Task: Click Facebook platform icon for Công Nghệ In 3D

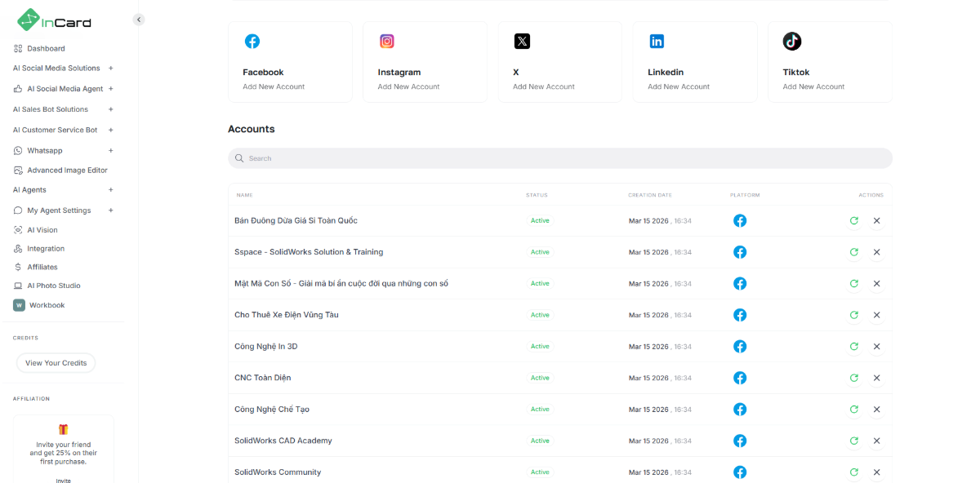Action: [x=740, y=347]
